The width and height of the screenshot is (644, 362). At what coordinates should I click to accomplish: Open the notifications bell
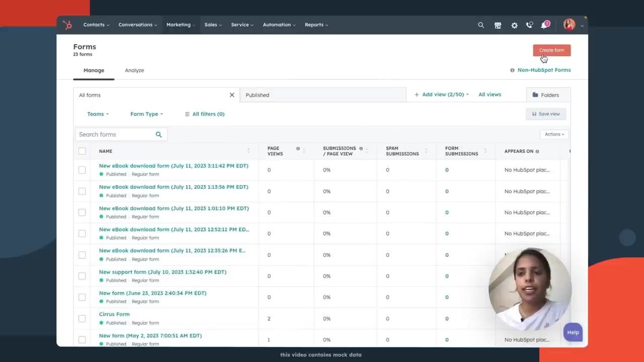[544, 25]
